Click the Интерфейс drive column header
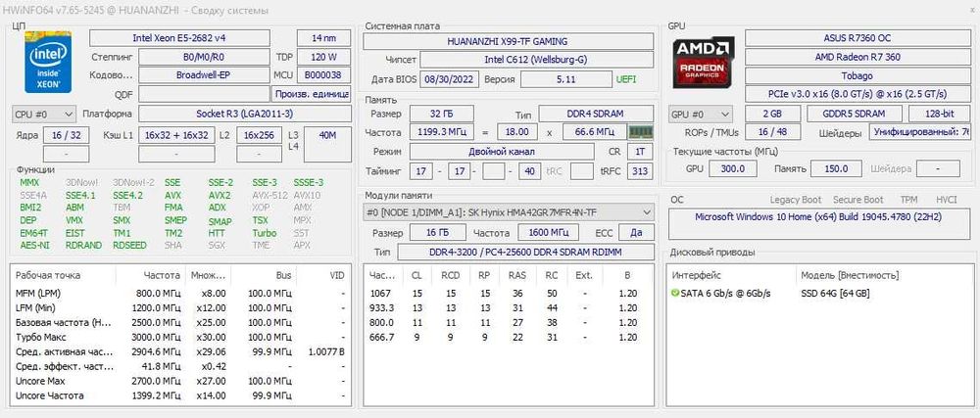Image resolution: width=980 pixels, height=418 pixels. click(696, 275)
